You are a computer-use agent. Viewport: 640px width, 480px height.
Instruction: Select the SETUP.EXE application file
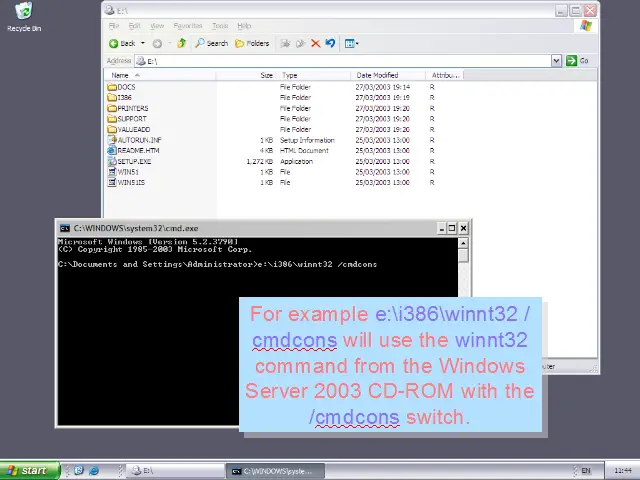(133, 161)
